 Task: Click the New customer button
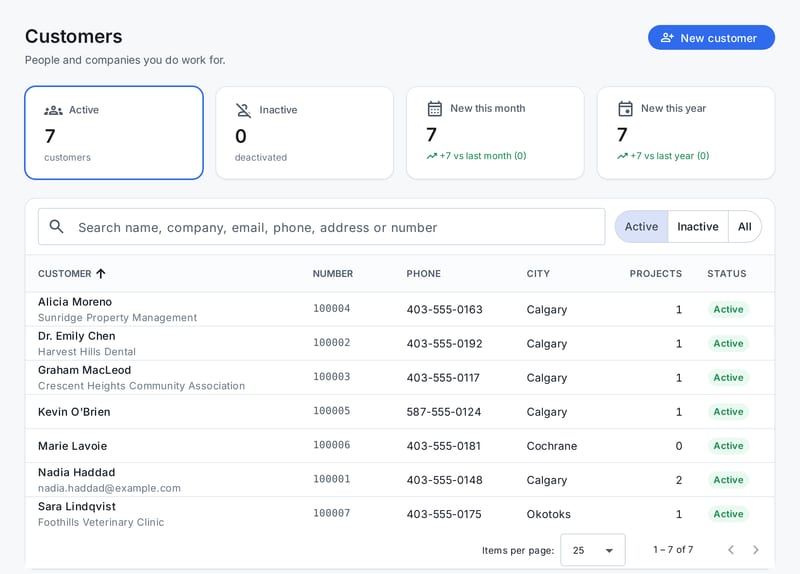coord(711,38)
